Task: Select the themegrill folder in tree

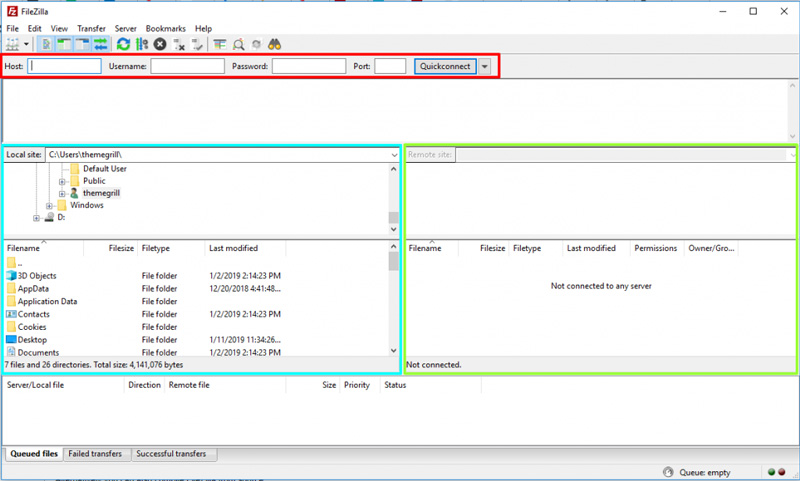Action: pos(102,193)
